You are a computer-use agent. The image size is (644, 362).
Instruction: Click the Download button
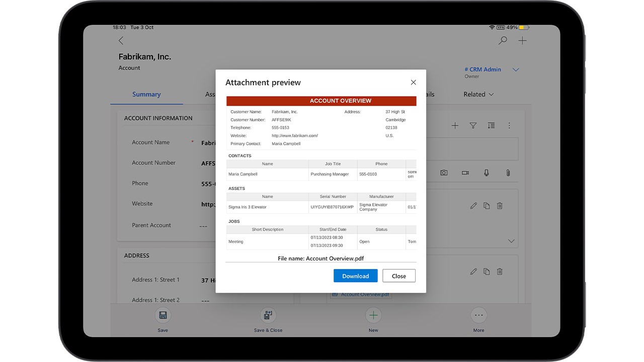point(356,276)
